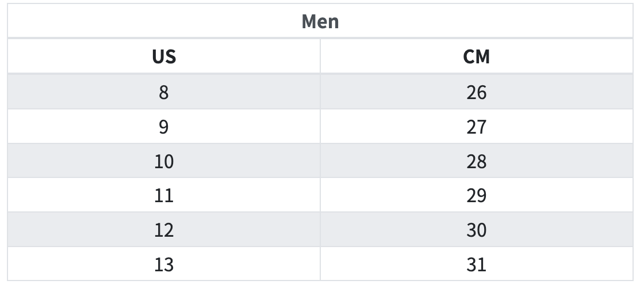
Task: Click the shaded row with 8 and 26
Action: click(320, 92)
